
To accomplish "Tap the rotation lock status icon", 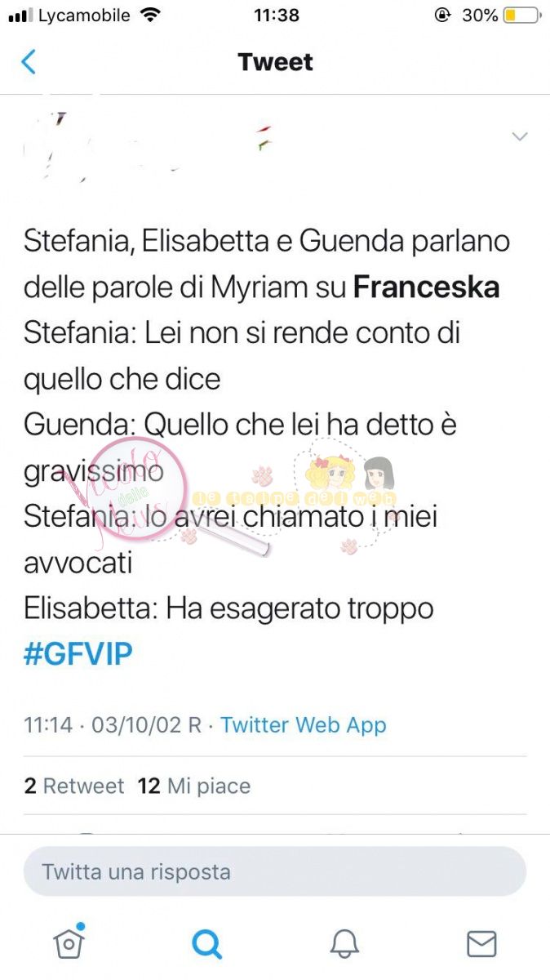I will tap(443, 15).
